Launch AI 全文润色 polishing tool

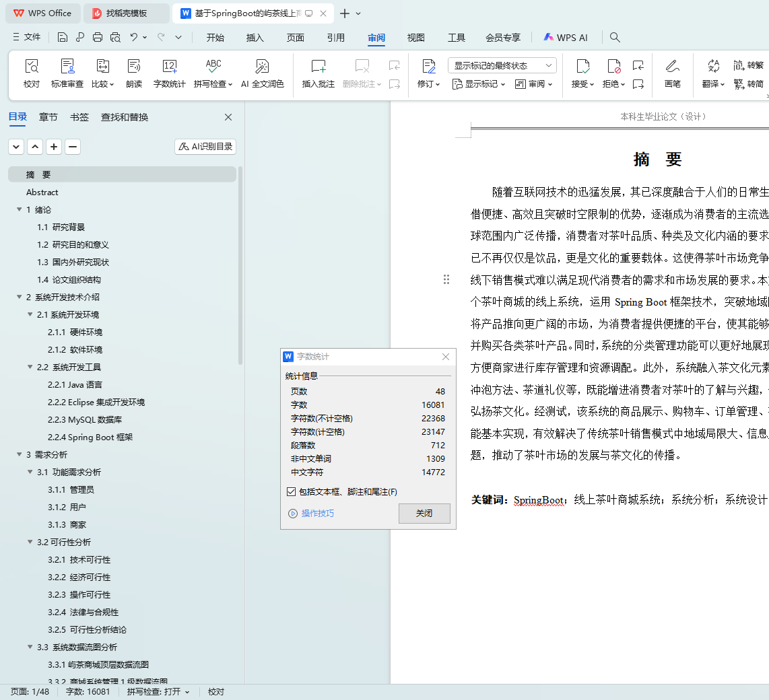(x=263, y=73)
